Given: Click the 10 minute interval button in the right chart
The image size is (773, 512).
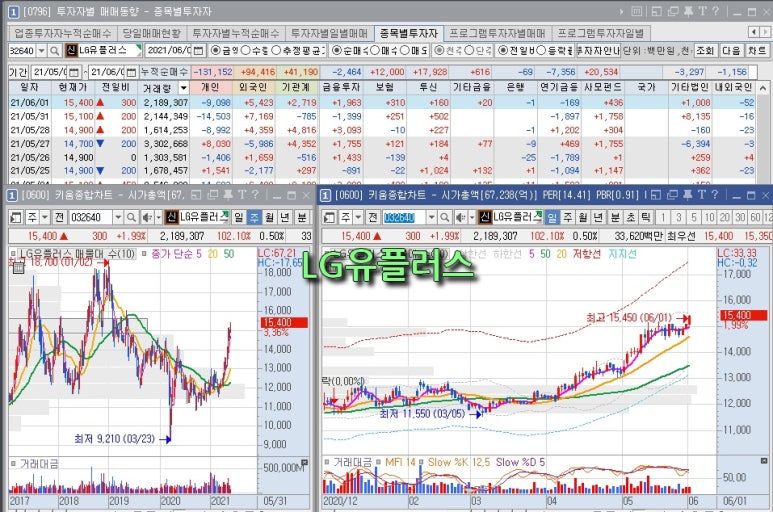Looking at the screenshot, I should click(x=709, y=217).
